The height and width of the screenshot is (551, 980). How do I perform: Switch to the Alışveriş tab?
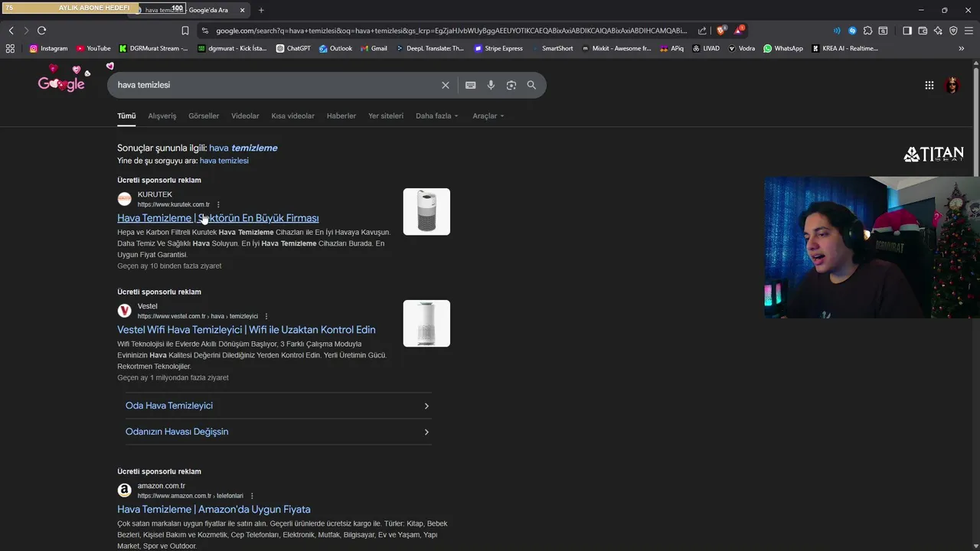162,116
